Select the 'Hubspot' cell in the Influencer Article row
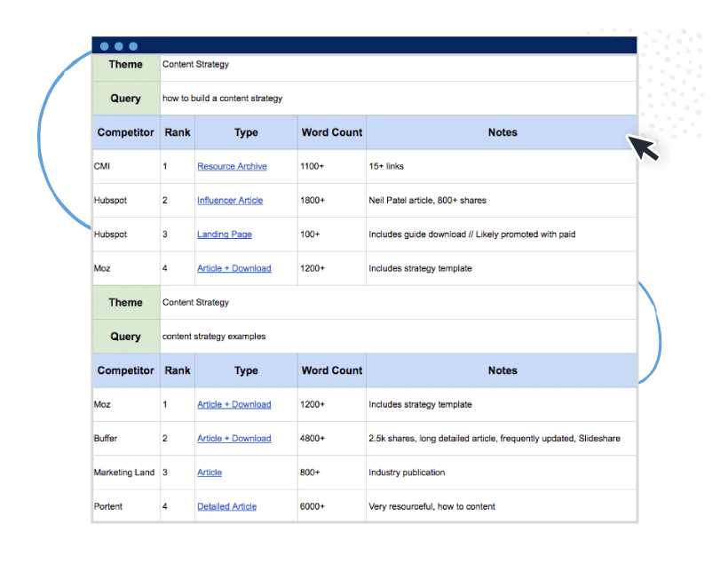Screen dimensions: 728x564 (x=127, y=200)
